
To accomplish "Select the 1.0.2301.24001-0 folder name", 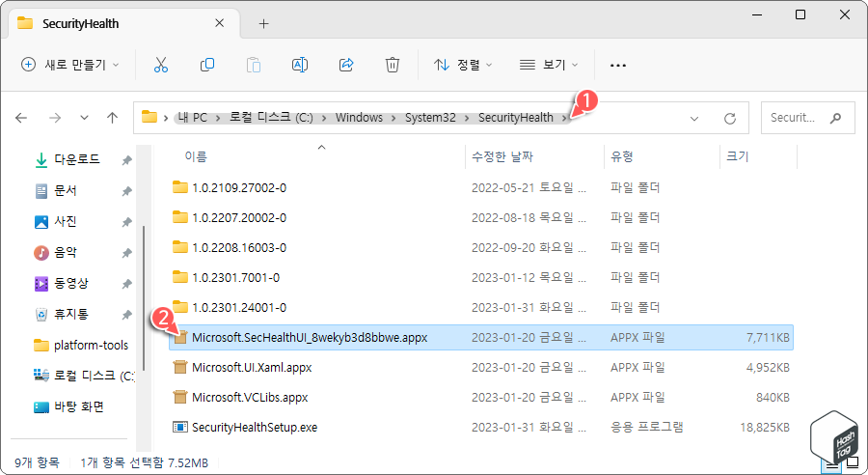I will 239,307.
